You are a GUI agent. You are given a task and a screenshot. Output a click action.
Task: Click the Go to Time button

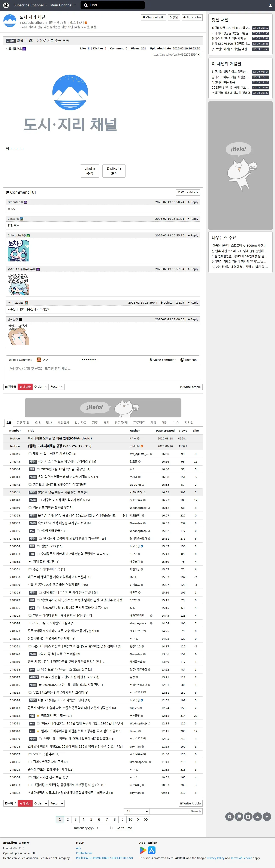[x=124, y=828]
